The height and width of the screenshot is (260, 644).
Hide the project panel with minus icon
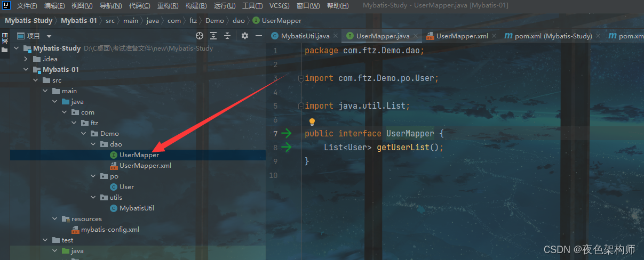click(259, 36)
